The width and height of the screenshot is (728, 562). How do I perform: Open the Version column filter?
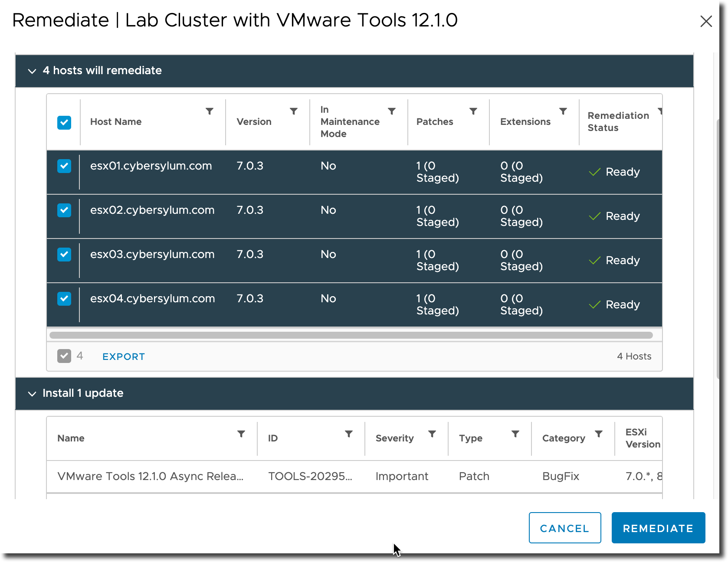click(x=294, y=111)
